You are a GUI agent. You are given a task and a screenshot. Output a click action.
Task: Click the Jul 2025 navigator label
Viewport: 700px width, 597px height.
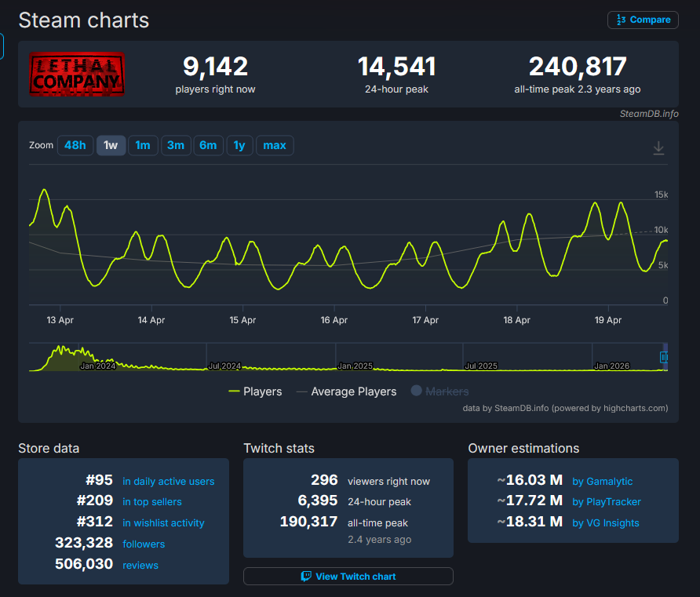click(481, 366)
